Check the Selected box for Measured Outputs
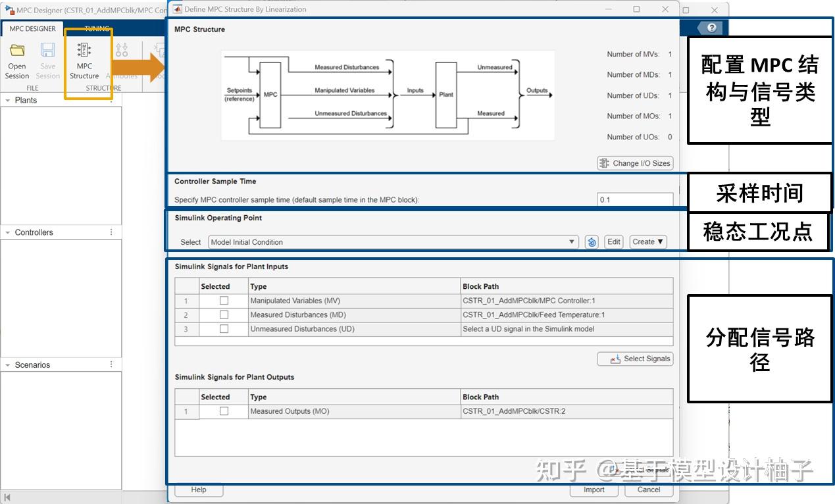This screenshot has height=504, width=835. (222, 411)
